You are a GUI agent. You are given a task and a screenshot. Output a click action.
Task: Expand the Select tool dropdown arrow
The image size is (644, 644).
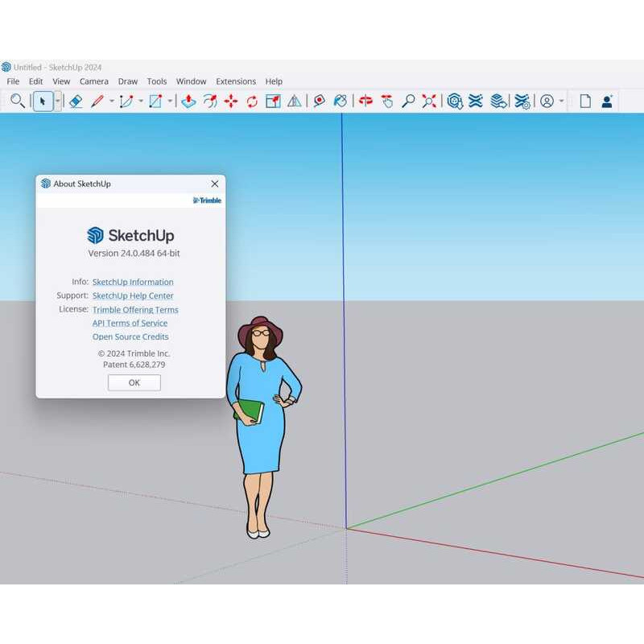(x=58, y=101)
